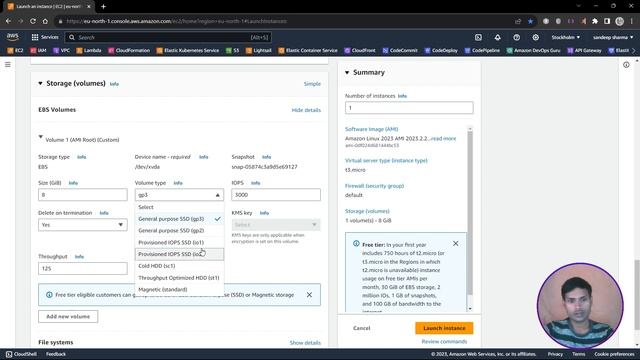Open the CloudFormation bookmark shortcut
The height and width of the screenshot is (360, 640).
[x=129, y=51]
